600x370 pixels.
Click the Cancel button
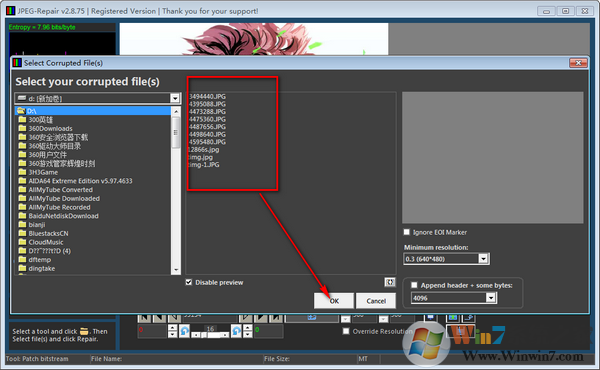pyautogui.click(x=376, y=301)
